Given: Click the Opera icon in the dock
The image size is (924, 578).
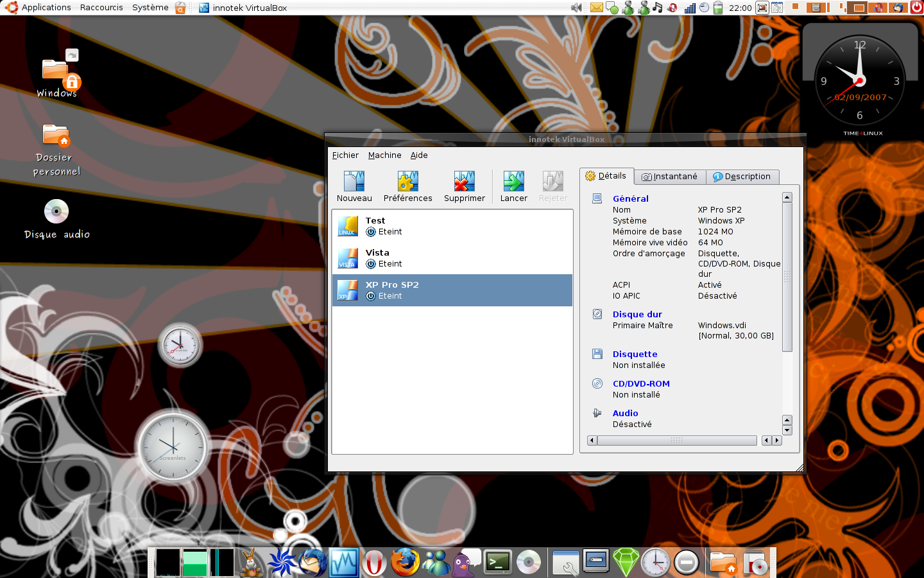Looking at the screenshot, I should (374, 563).
